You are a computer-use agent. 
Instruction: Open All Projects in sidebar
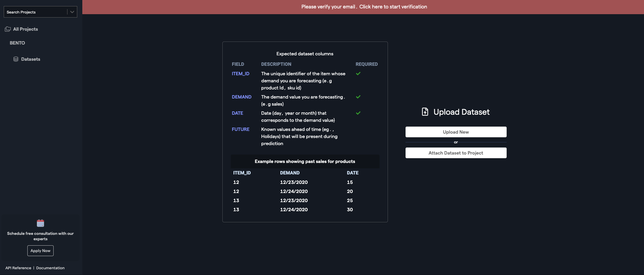[x=25, y=29]
